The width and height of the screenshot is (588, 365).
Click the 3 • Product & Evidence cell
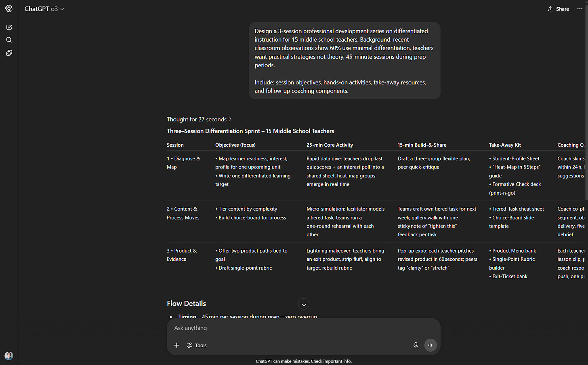pos(182,255)
